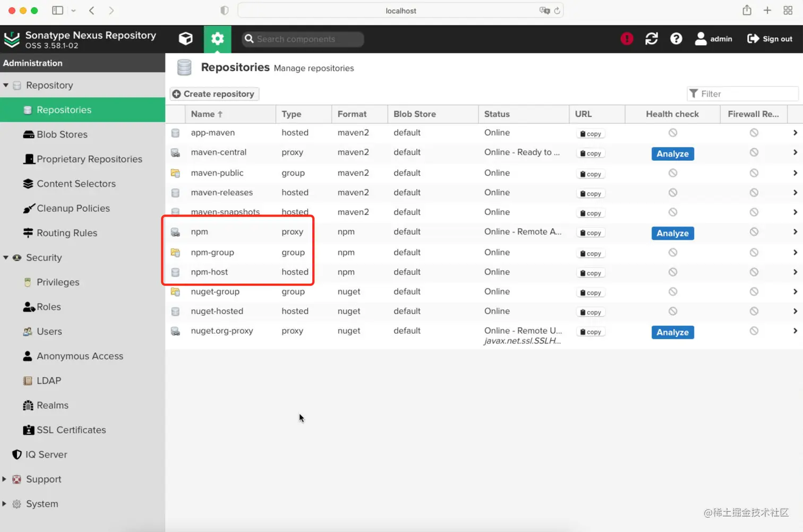The width and height of the screenshot is (803, 532).
Task: Click the Administration gear icon
Action: [217, 39]
